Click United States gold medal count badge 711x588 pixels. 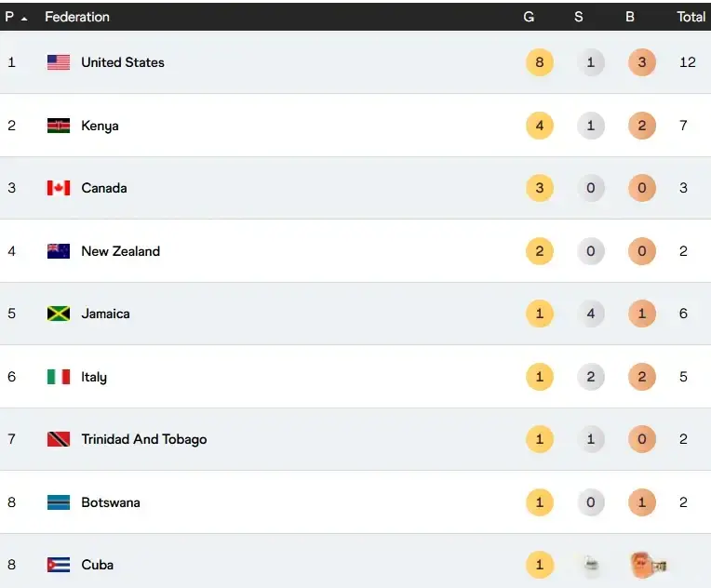[539, 62]
